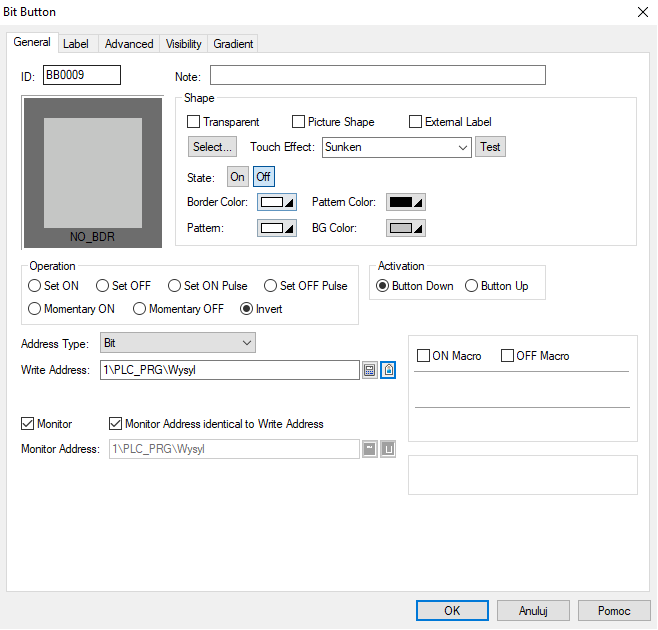Click the Monitor Address field

(x=234, y=449)
